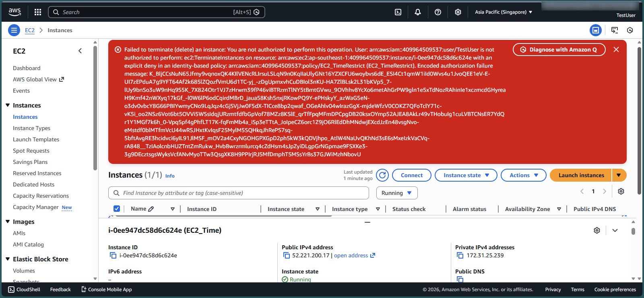The image size is (644, 298).
Task: Open the Running state filter dropdown
Action: (397, 193)
